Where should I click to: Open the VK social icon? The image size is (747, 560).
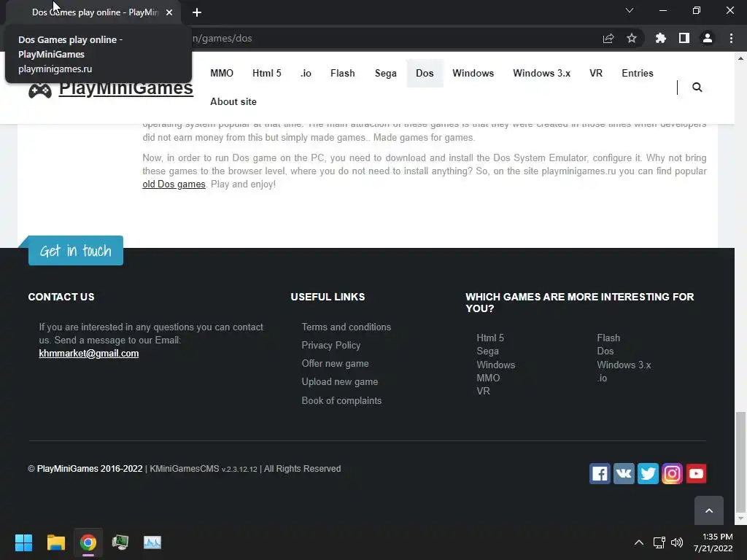point(624,473)
